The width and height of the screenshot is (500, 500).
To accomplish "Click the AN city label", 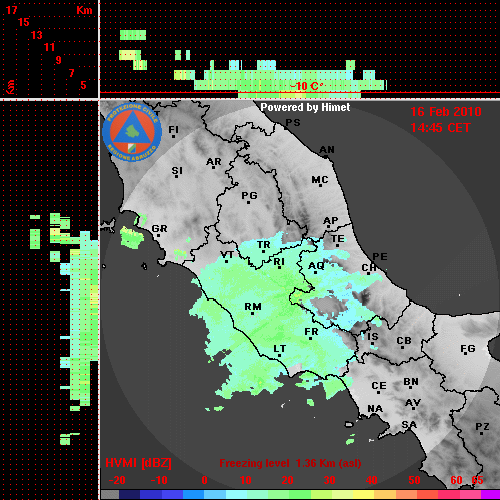I will click(x=327, y=150).
